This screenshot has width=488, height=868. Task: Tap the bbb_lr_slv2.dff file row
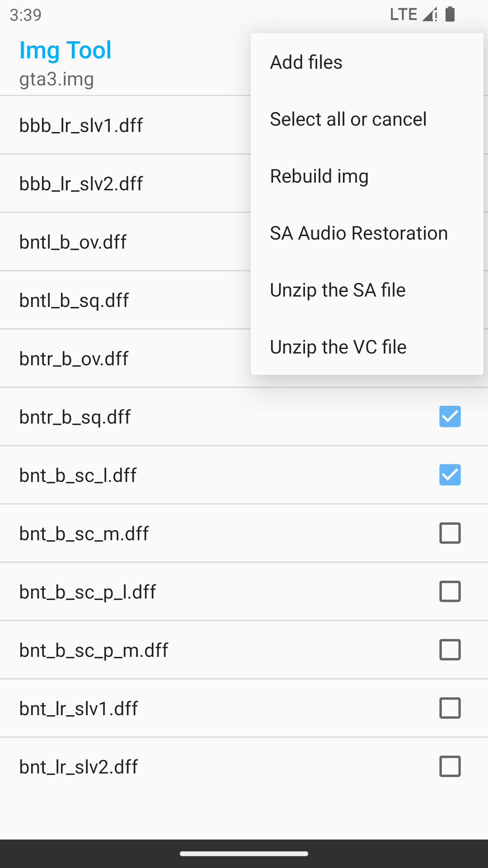click(x=81, y=184)
